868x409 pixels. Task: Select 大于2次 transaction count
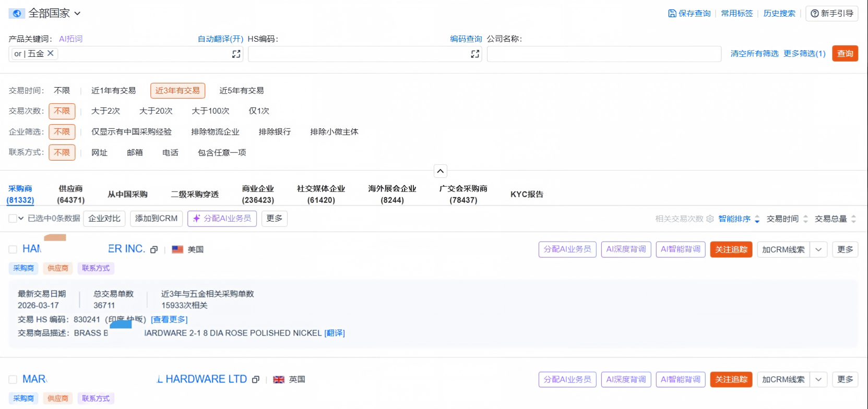pos(105,111)
